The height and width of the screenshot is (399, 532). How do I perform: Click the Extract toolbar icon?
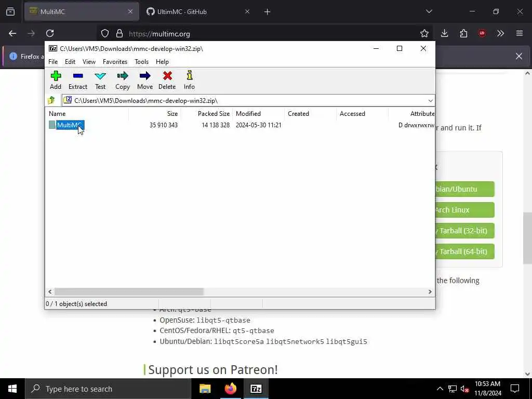(x=78, y=80)
